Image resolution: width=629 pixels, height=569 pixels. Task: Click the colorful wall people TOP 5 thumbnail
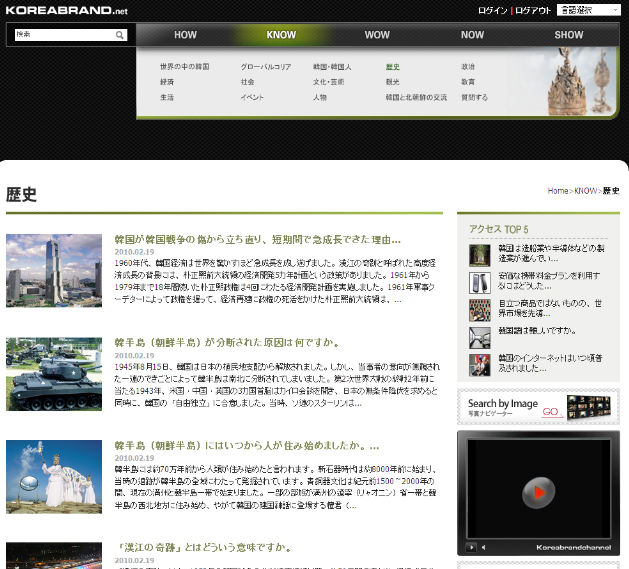[479, 310]
